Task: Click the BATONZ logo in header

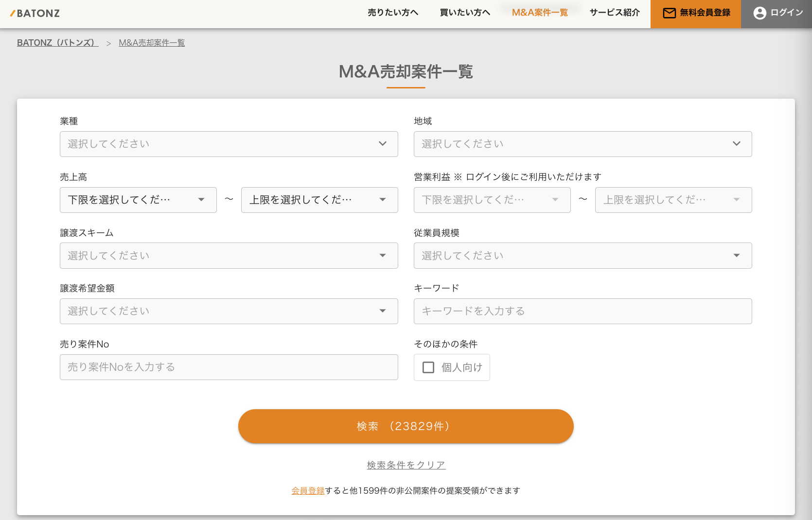Action: (x=35, y=13)
